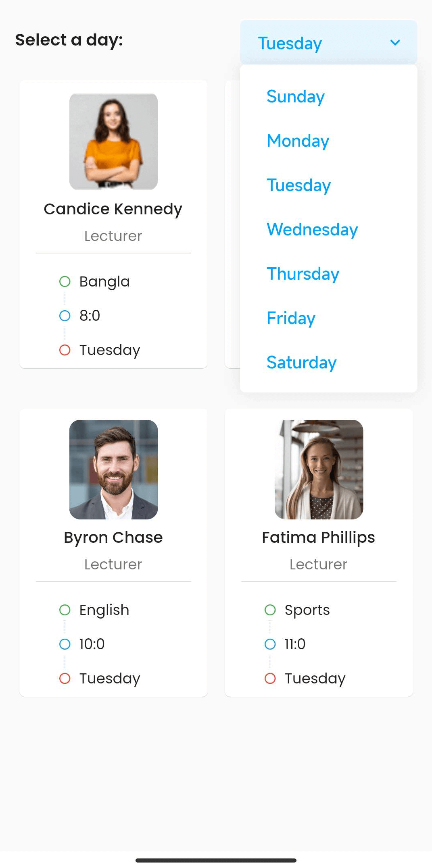Screen dimensions: 432x868
Task: Click the green circle beside Sports
Action: point(270,610)
